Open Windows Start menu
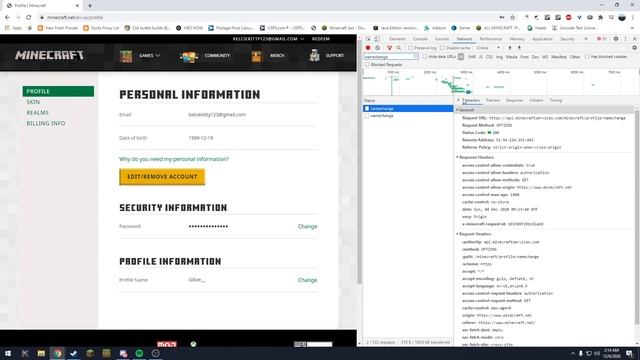 [8, 353]
